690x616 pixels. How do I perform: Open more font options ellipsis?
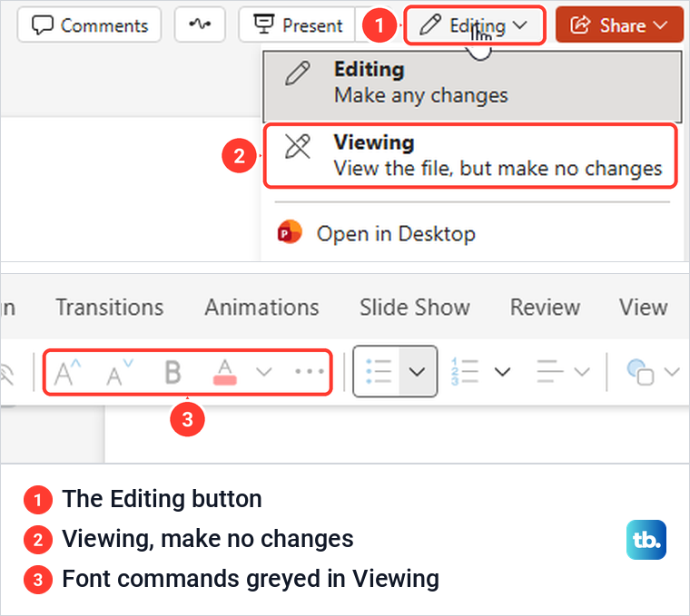(310, 372)
